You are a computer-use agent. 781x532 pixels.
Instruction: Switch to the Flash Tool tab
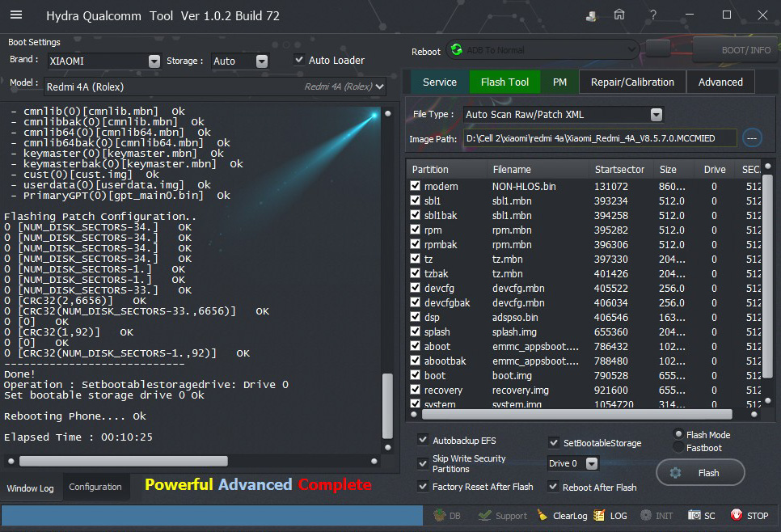coord(504,82)
